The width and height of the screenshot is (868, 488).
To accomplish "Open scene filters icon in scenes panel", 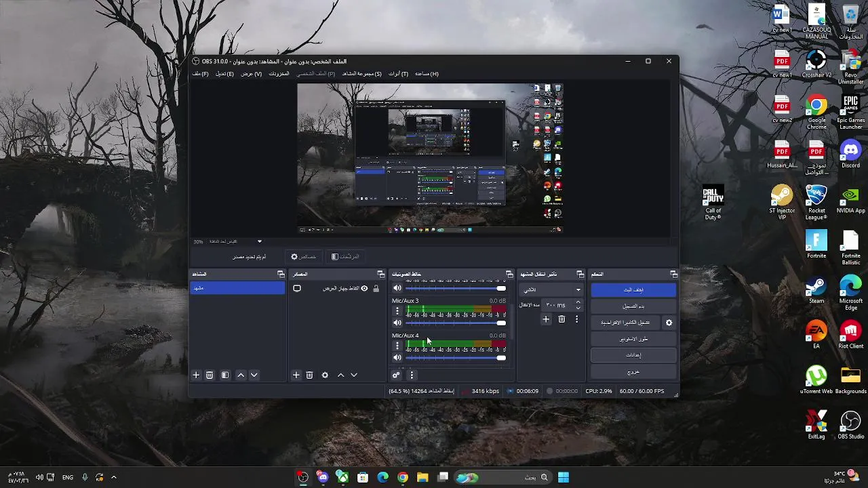I will pos(225,375).
